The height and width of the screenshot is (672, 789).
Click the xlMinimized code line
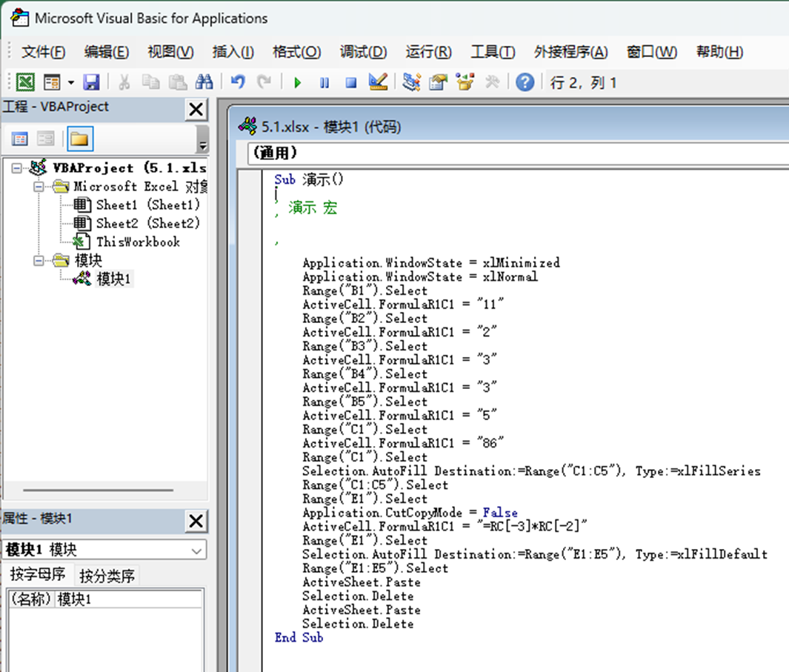(x=430, y=262)
